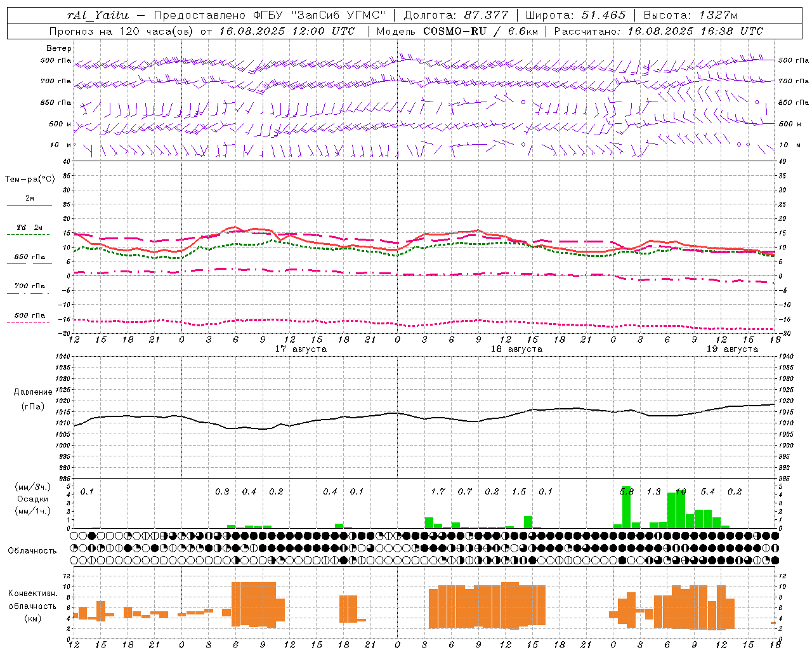The height and width of the screenshot is (650, 812).
Task: Click the "1.7" precipitation value
Action: [x=438, y=492]
